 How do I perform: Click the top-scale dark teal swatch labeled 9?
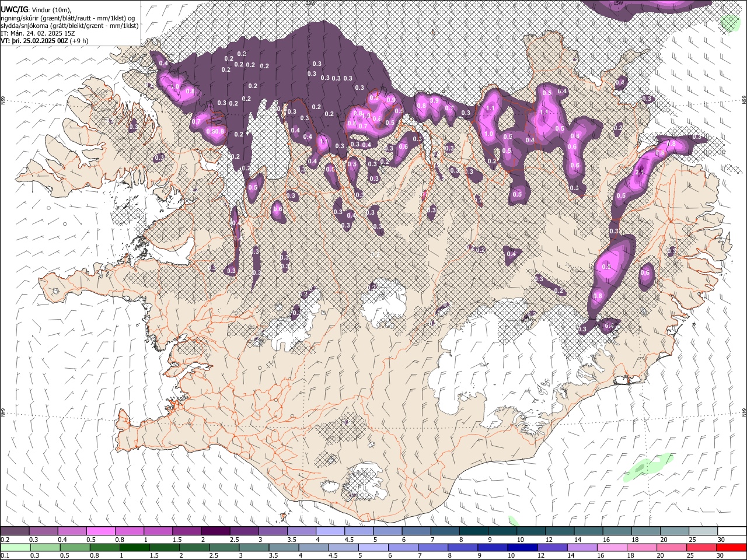502,531
